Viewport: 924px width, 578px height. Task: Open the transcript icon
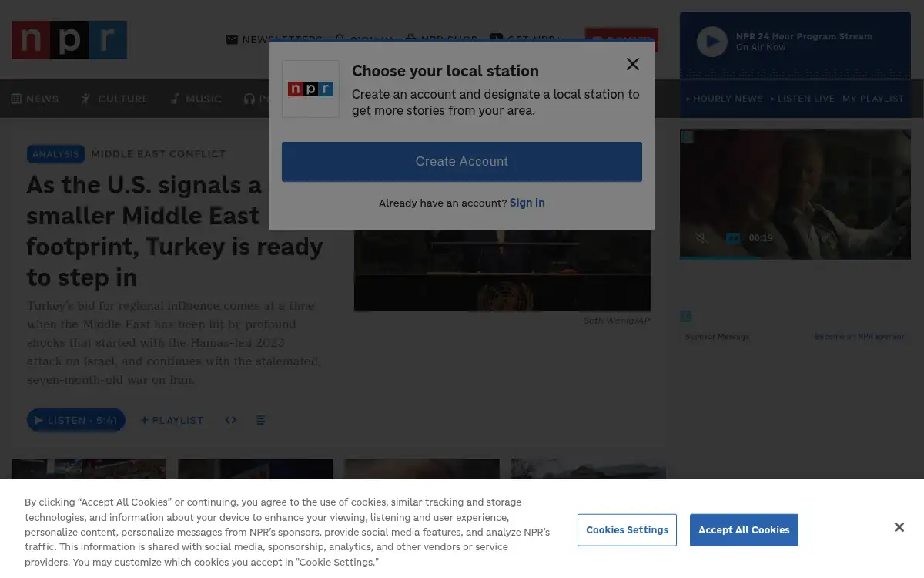click(260, 420)
